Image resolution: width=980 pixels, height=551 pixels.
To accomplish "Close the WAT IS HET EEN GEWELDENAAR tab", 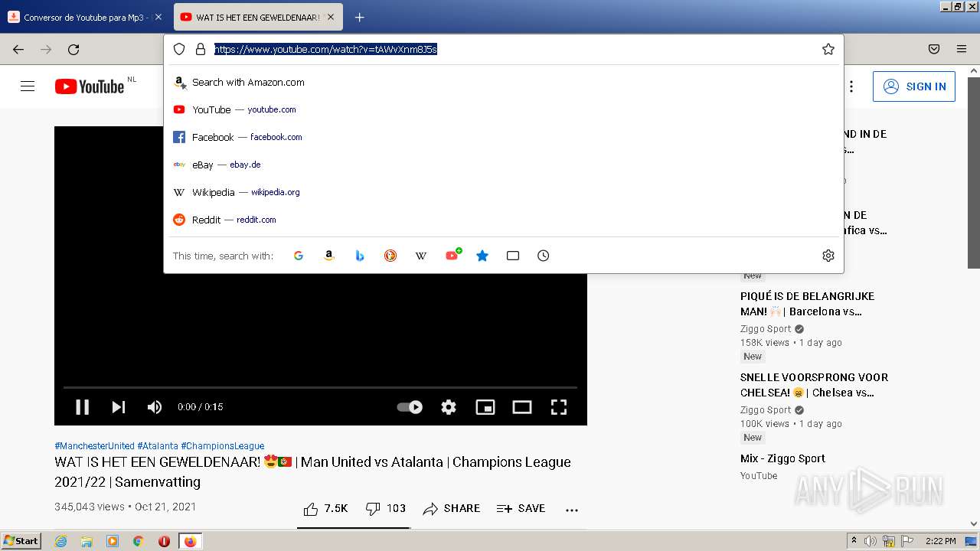I will (x=331, y=17).
